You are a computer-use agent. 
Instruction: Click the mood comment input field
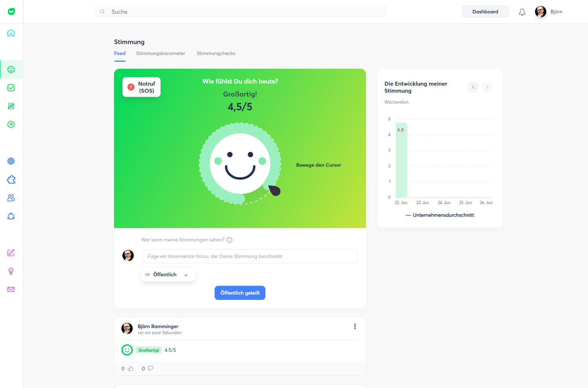coord(250,256)
